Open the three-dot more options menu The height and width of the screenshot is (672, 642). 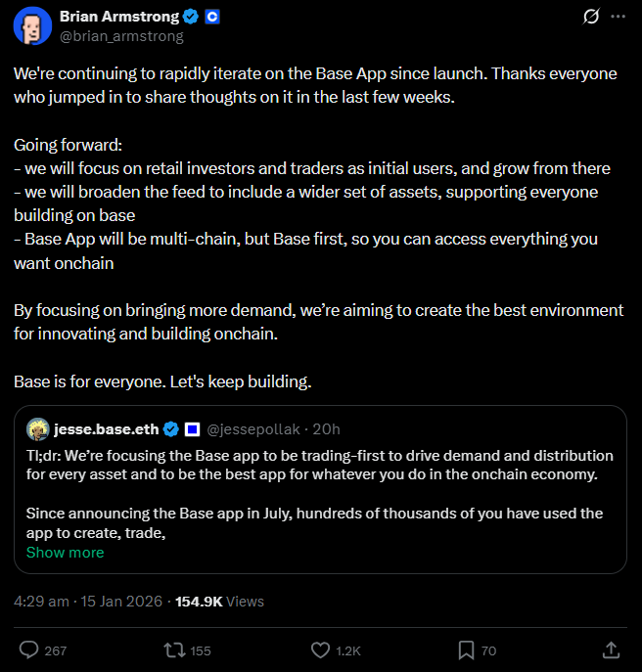click(x=618, y=17)
